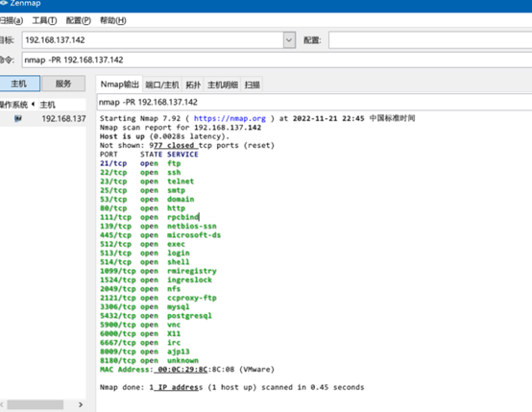Click the 22/tcp ssh line

[x=140, y=173]
